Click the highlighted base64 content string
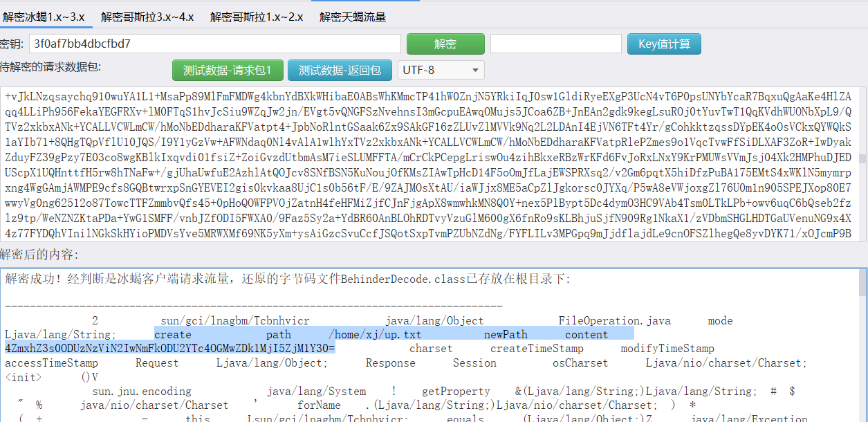 [x=170, y=348]
